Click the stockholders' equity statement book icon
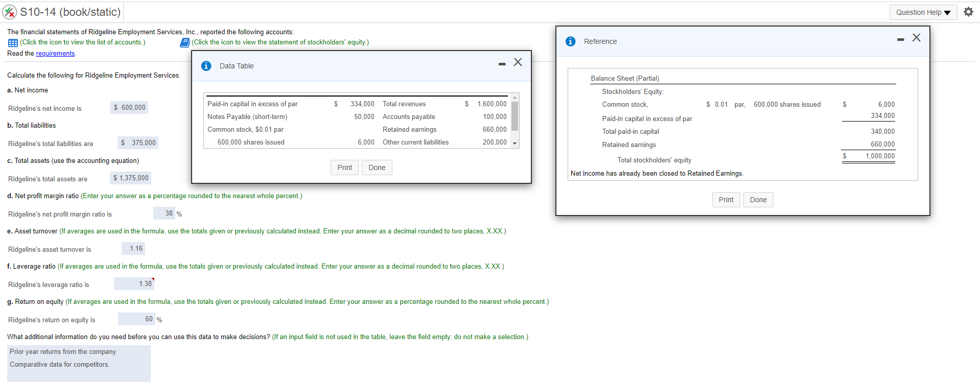The width and height of the screenshot is (980, 382). click(x=185, y=43)
